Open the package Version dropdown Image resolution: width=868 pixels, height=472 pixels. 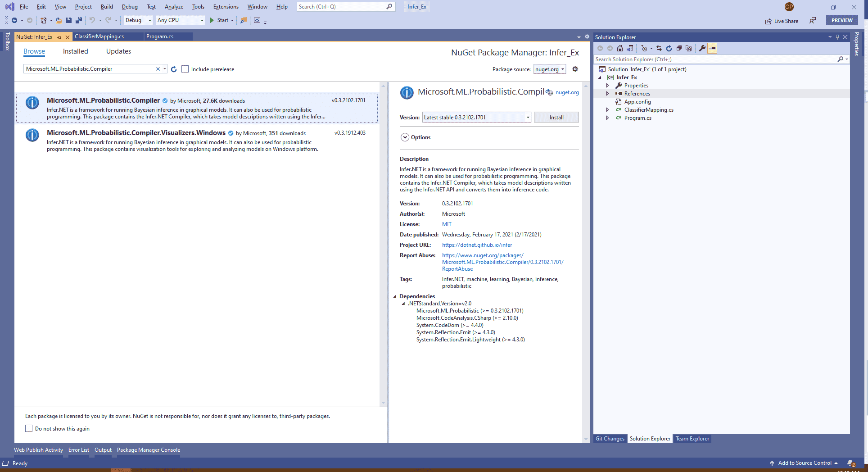(477, 117)
